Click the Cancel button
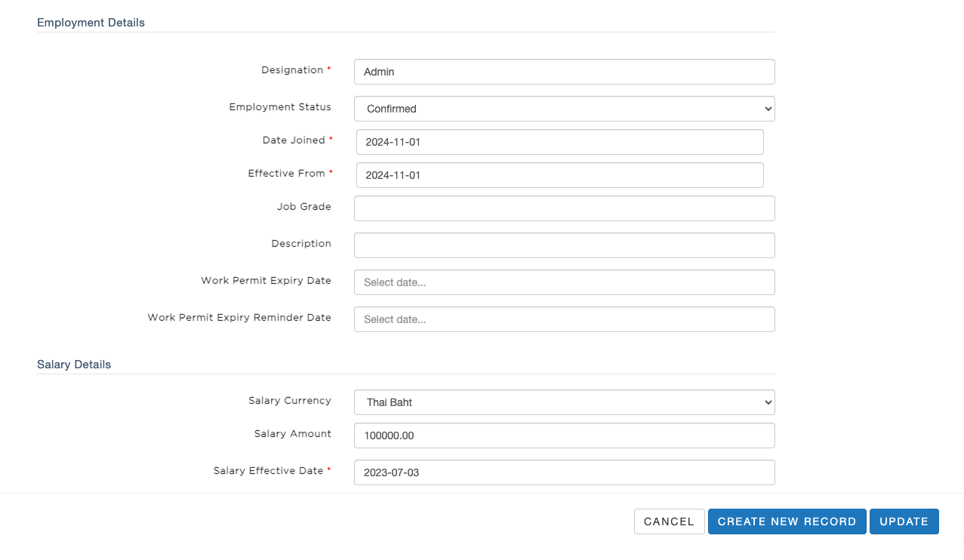The height and width of the screenshot is (560, 964). point(669,522)
